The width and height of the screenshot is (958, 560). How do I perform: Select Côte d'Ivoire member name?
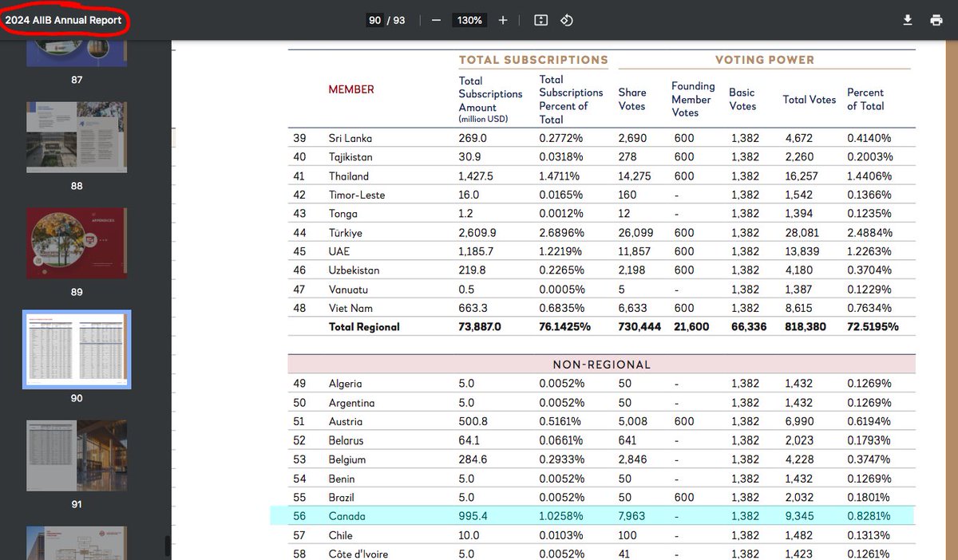click(357, 554)
